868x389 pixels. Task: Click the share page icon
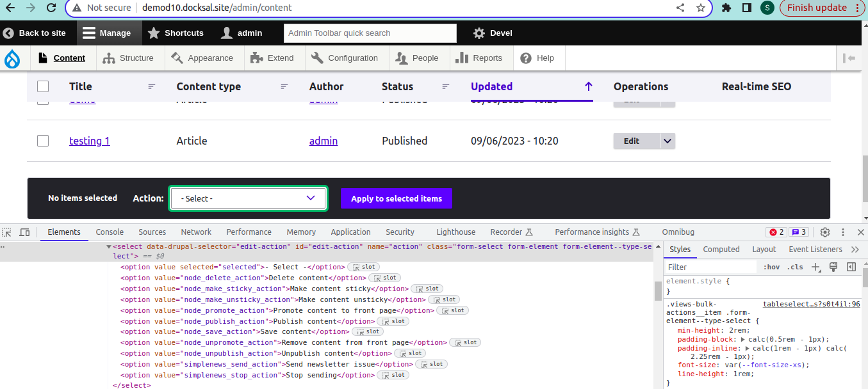680,8
